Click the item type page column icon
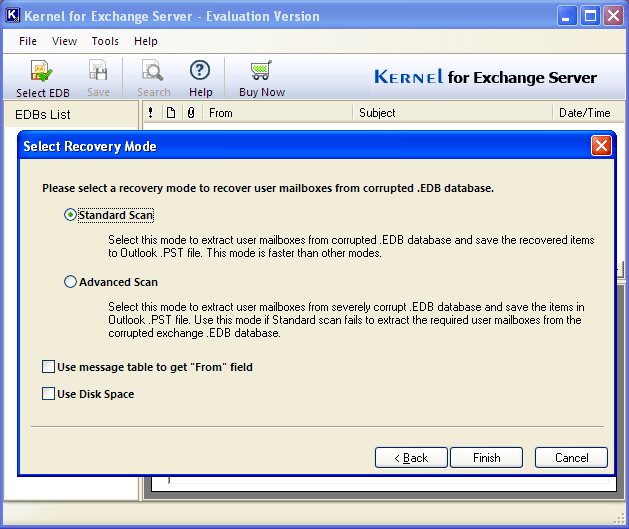629x529 pixels. click(x=171, y=113)
